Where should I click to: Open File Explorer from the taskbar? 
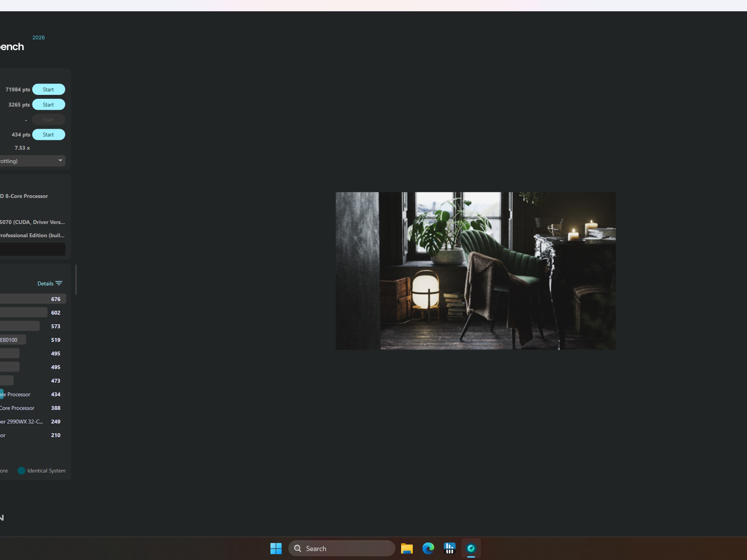click(x=407, y=548)
